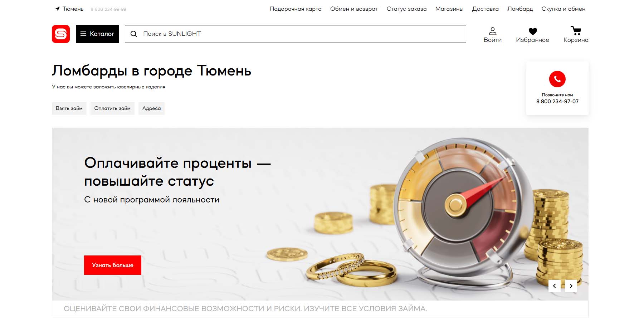This screenshot has height=322, width=644.
Task: Click the Оплатить займ button
Action: coord(112,108)
